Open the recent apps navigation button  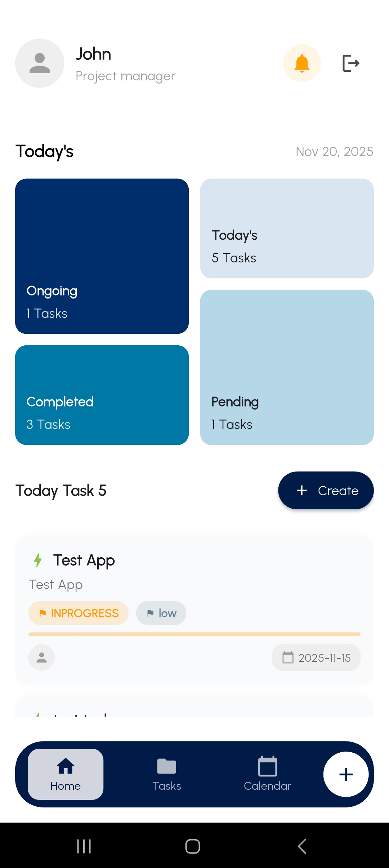[x=84, y=846]
